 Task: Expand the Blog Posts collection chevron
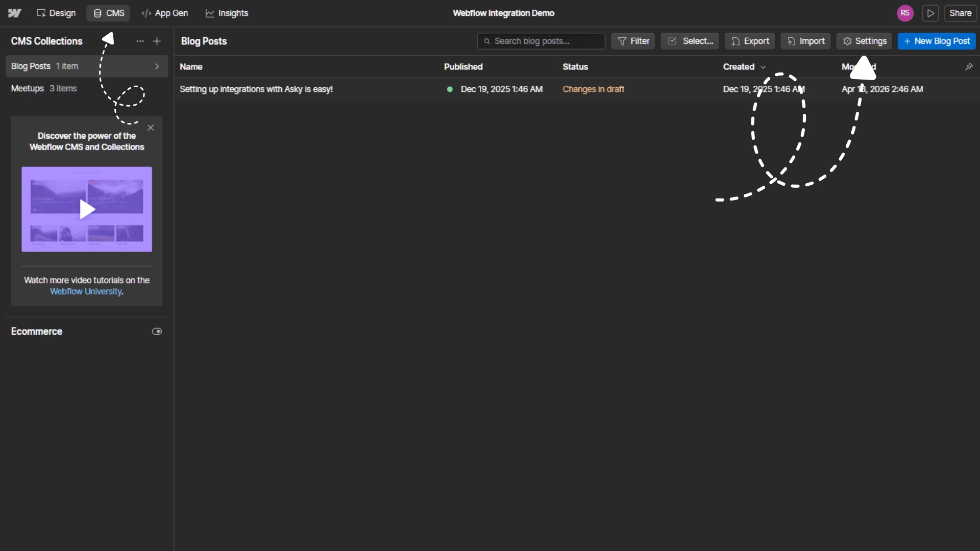(x=157, y=66)
